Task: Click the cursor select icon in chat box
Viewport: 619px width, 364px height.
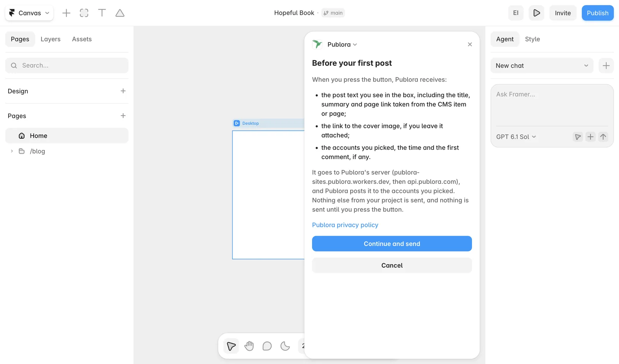Action: coord(578,137)
